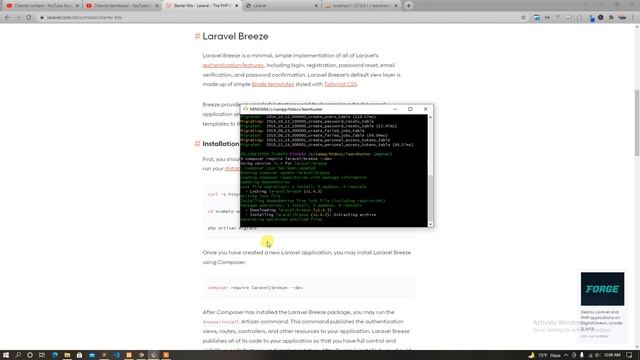Switch to the Channel dashboard YouTube tab
This screenshot has width=640, height=360.
121,6
